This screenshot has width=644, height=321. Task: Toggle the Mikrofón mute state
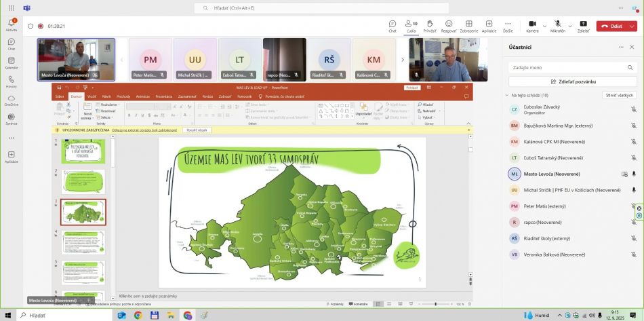[557, 24]
